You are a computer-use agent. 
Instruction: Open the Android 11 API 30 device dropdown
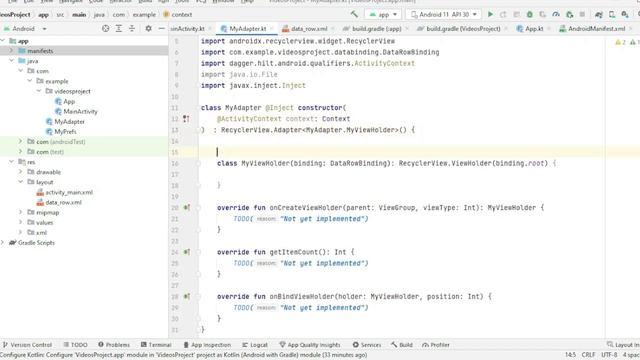click(443, 14)
